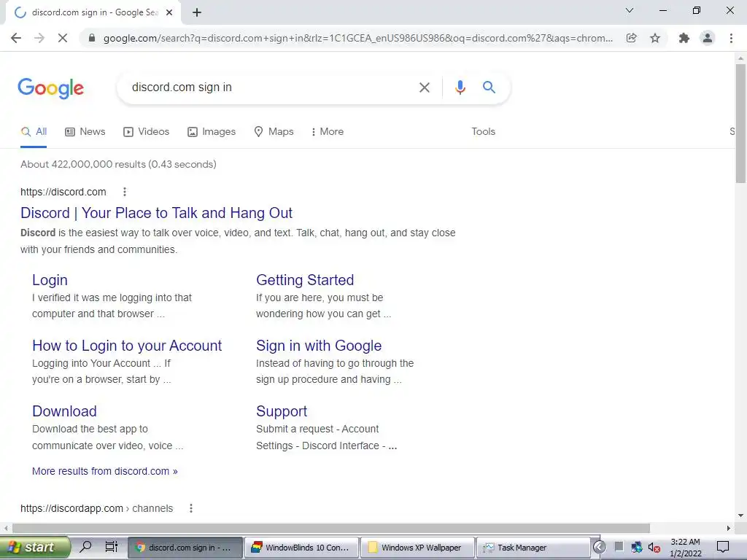
Task: Open a new tab with plus
Action: pos(197,13)
